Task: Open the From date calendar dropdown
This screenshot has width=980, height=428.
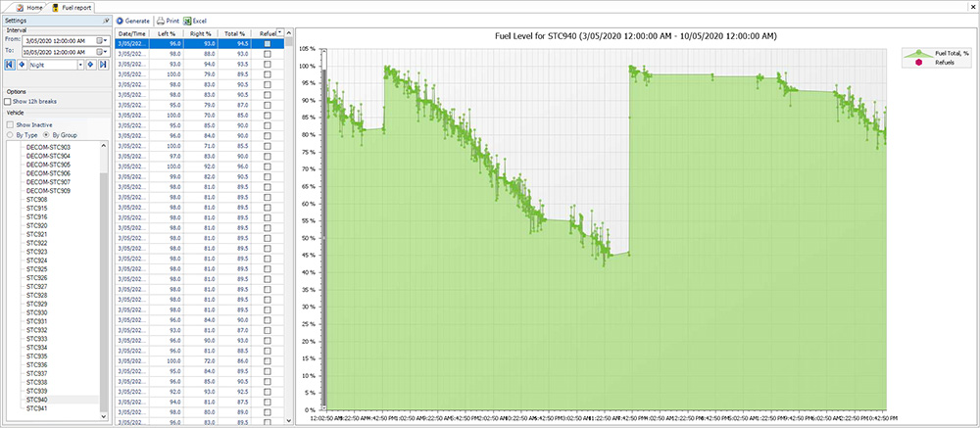Action: pos(103,40)
